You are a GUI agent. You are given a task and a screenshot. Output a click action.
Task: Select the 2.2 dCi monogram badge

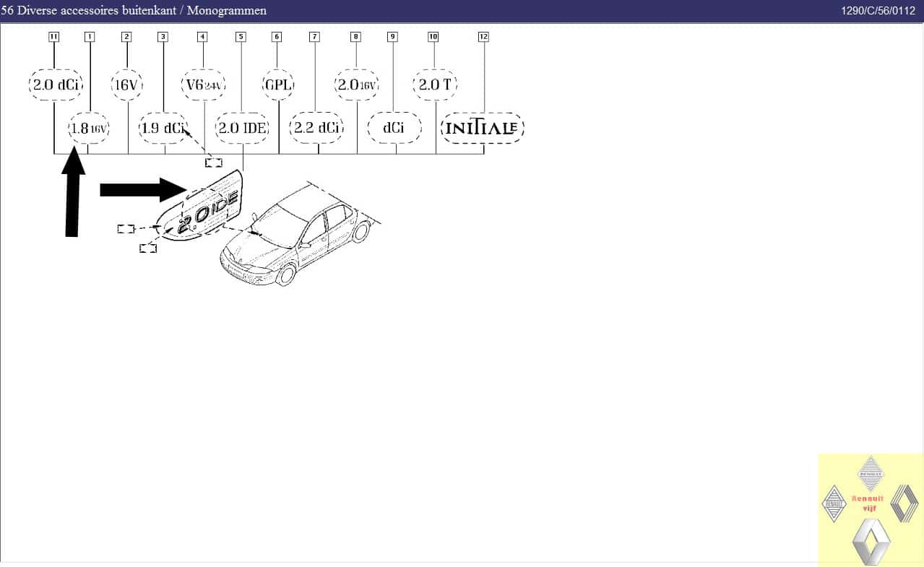click(316, 128)
